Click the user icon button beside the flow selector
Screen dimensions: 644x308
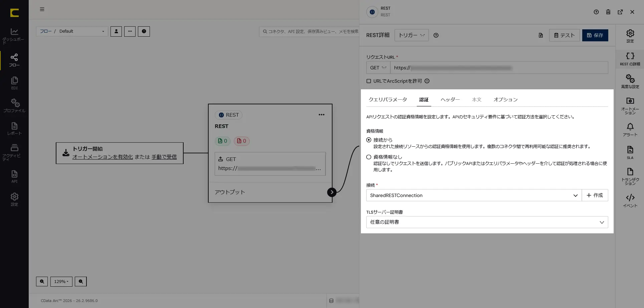(116, 31)
